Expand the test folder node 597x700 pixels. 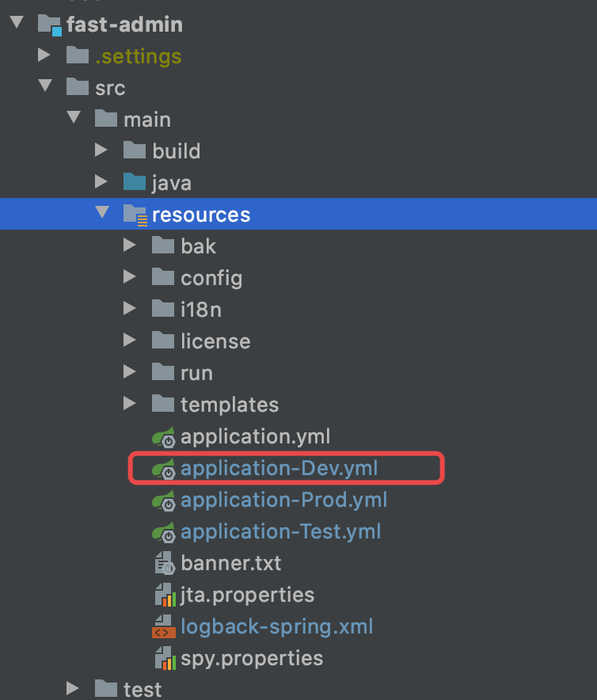[x=73, y=689]
